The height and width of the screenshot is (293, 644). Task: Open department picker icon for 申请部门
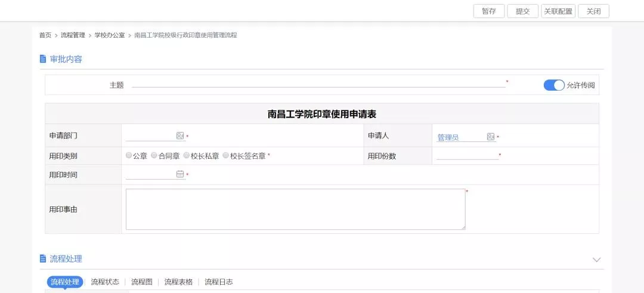(x=180, y=135)
